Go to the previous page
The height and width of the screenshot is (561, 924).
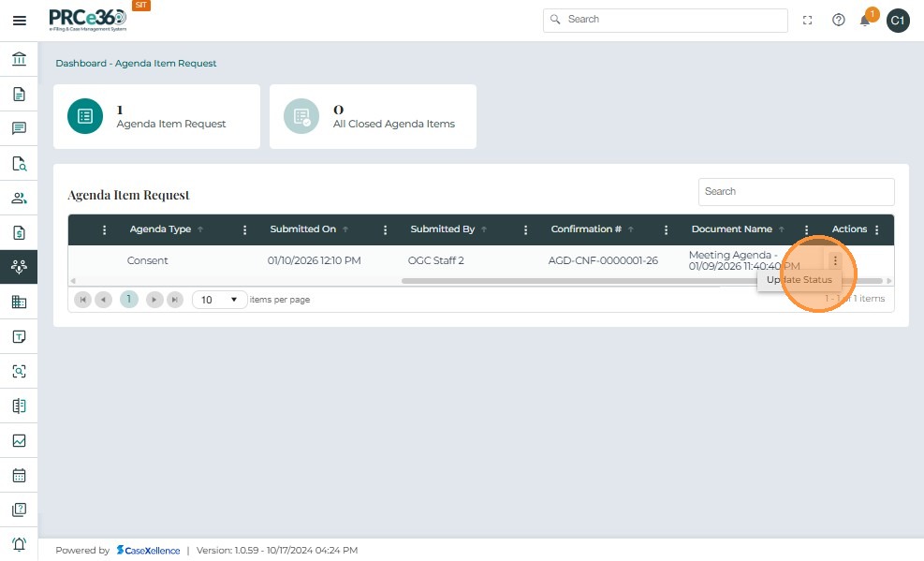tap(103, 300)
